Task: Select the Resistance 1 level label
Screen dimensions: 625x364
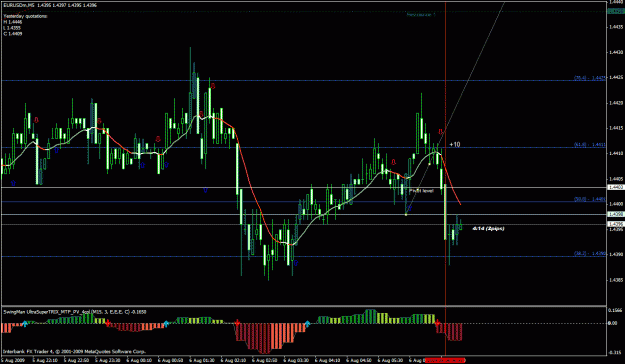Action: tap(421, 15)
